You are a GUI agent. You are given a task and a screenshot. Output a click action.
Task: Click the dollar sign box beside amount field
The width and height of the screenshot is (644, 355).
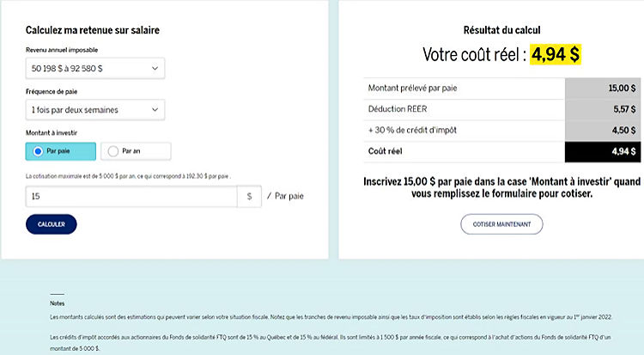249,197
